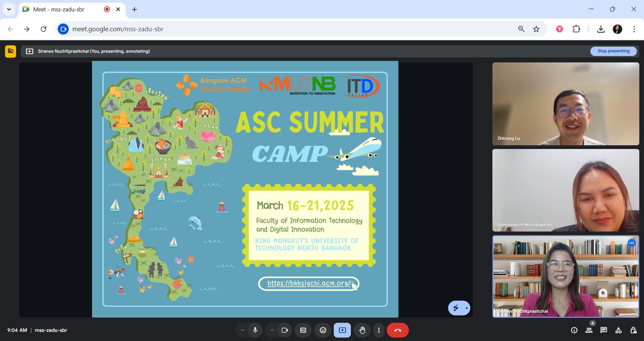Show the people panel
This screenshot has height=341, width=644.
coord(589,330)
